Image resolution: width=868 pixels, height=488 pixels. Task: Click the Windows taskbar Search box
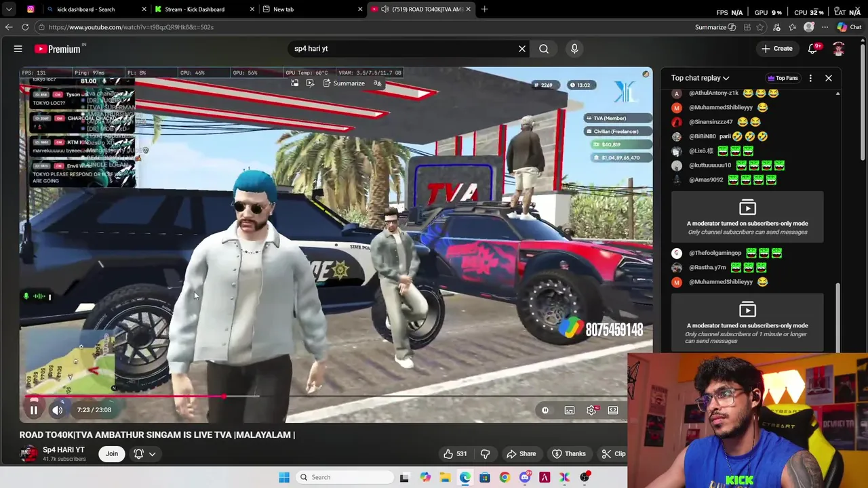pos(343,477)
